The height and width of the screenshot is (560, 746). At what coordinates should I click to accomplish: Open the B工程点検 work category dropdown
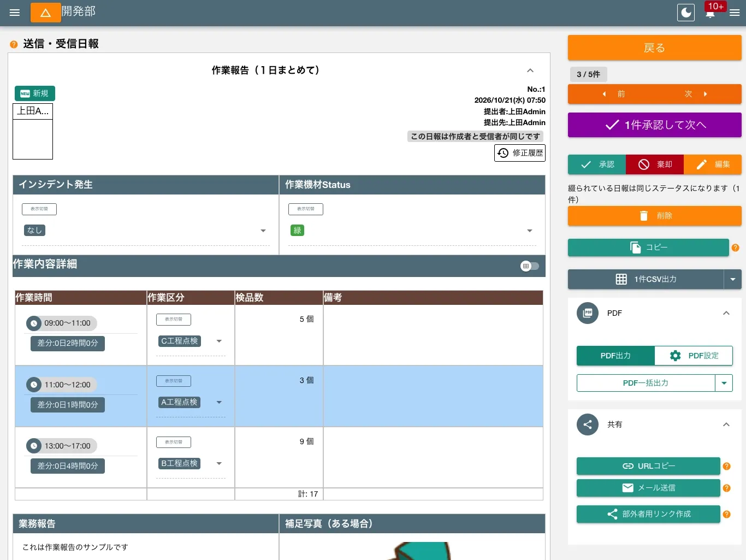[191, 463]
